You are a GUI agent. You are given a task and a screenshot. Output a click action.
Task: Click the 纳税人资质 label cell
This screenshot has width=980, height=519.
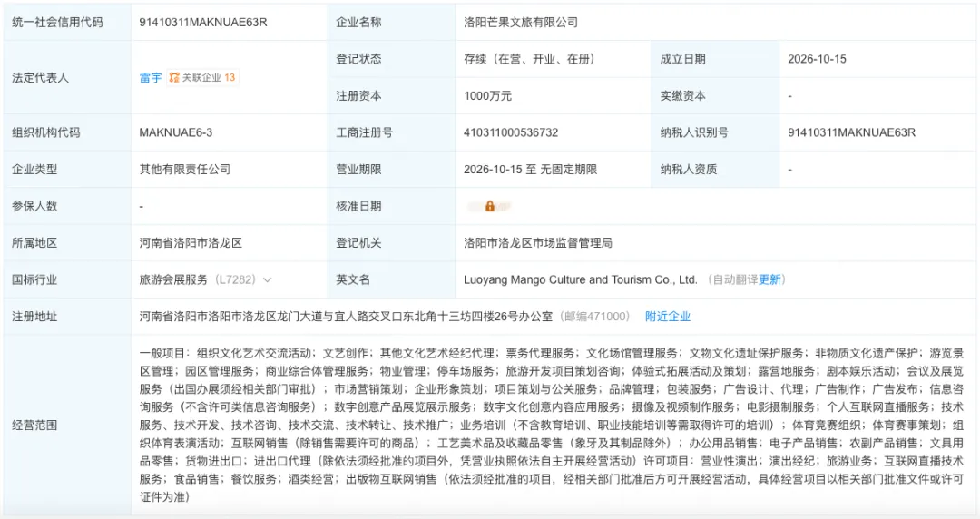tap(715, 169)
